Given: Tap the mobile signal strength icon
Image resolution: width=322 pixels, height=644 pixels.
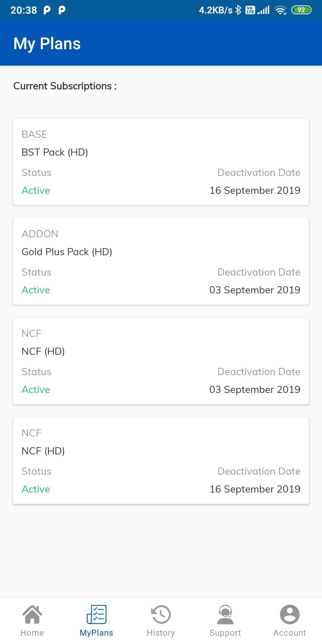Looking at the screenshot, I should click(x=264, y=10).
